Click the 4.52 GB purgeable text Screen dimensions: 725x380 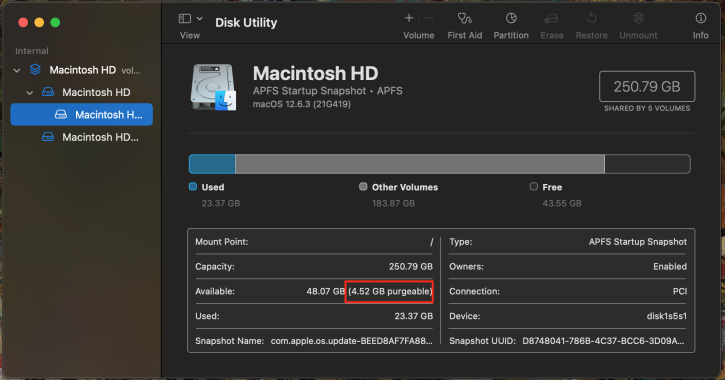[390, 292]
